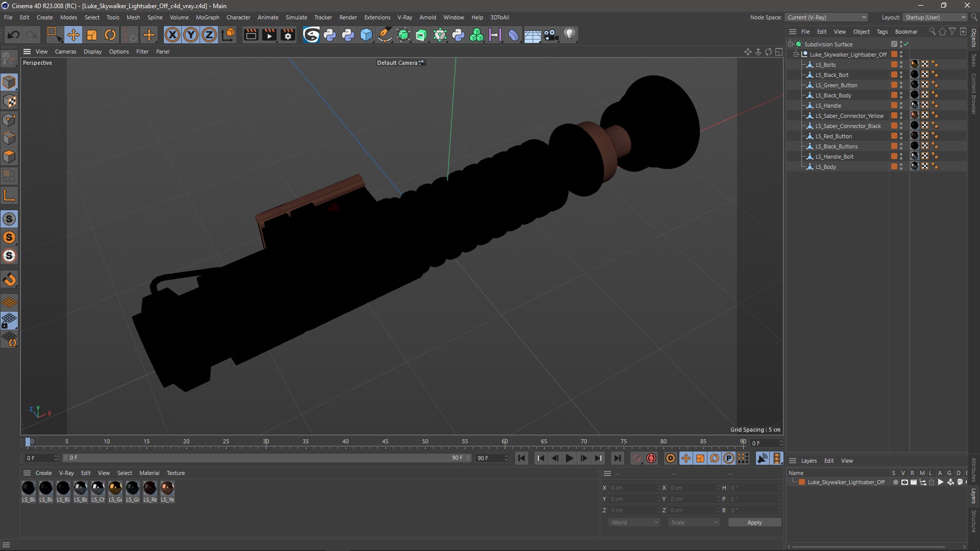
Task: Switch to Points mode
Action: tap(9, 120)
